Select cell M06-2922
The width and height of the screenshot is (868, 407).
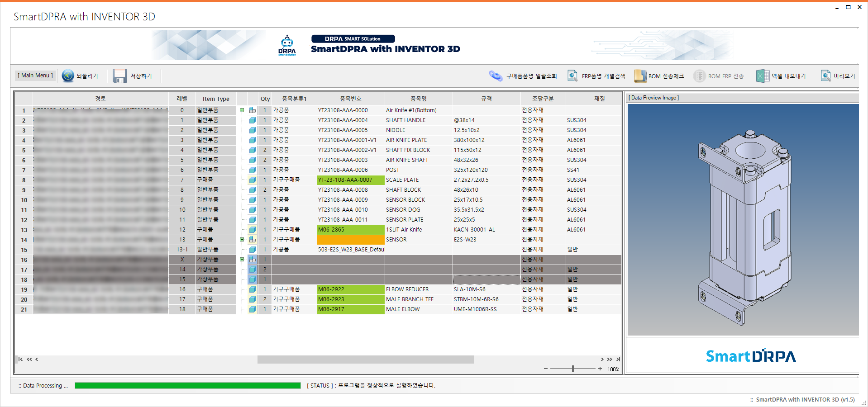tap(351, 289)
